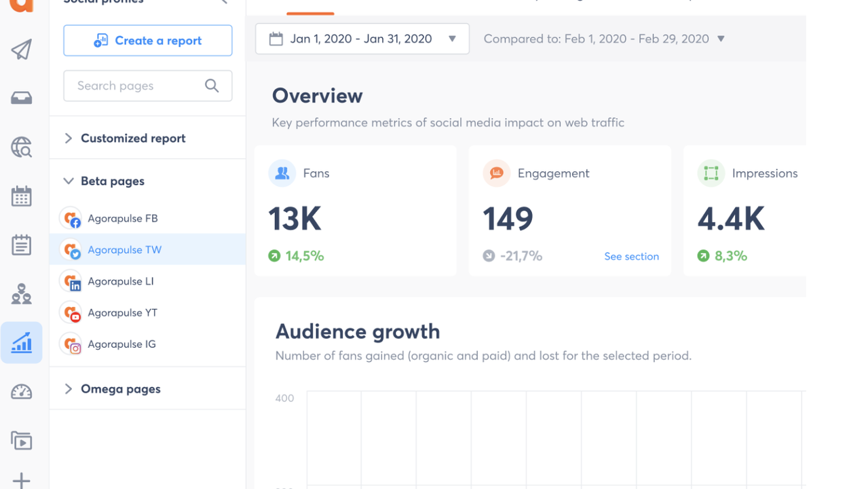Open the calendar grid icon in sidebar
The width and height of the screenshot is (868, 489).
[x=21, y=196]
